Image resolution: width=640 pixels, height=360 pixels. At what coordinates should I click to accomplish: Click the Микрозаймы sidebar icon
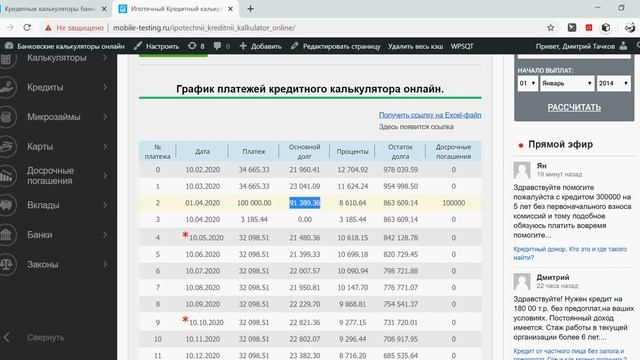coord(7,117)
